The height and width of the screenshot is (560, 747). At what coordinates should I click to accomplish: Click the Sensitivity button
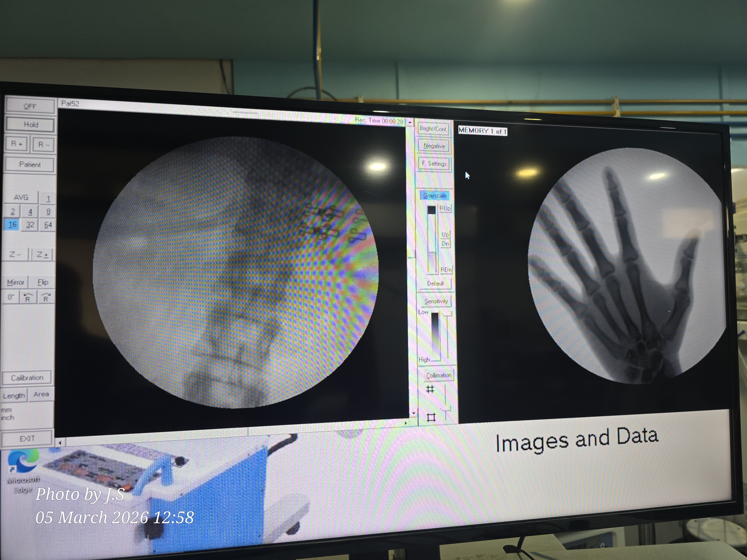pos(436,301)
